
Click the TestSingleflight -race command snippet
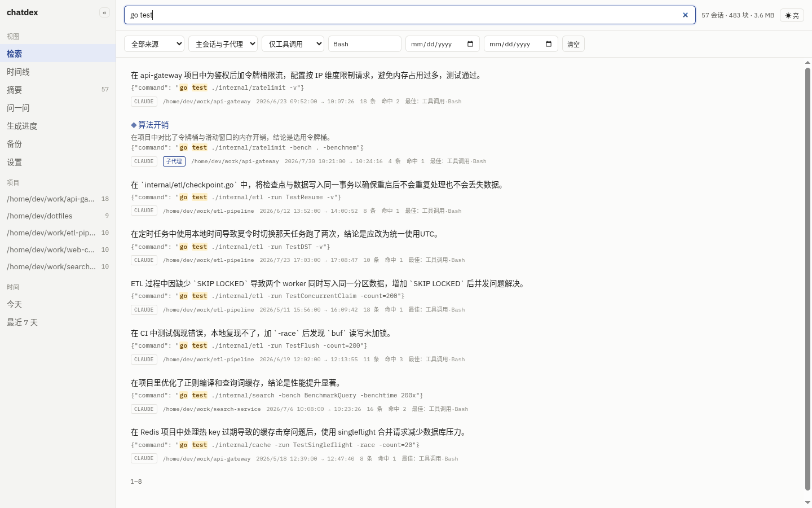(x=275, y=445)
